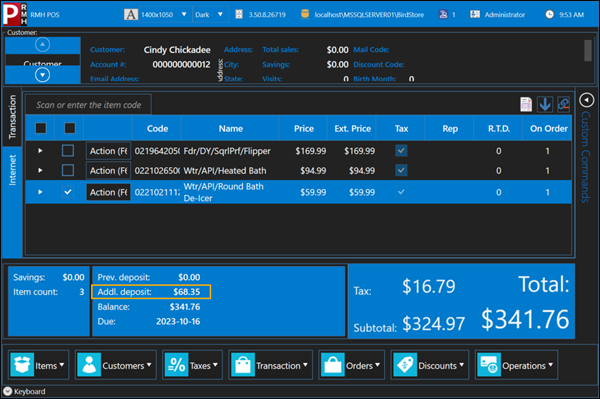
Task: Toggle the on-screen Keyboard chevron icon
Action: coord(8,391)
